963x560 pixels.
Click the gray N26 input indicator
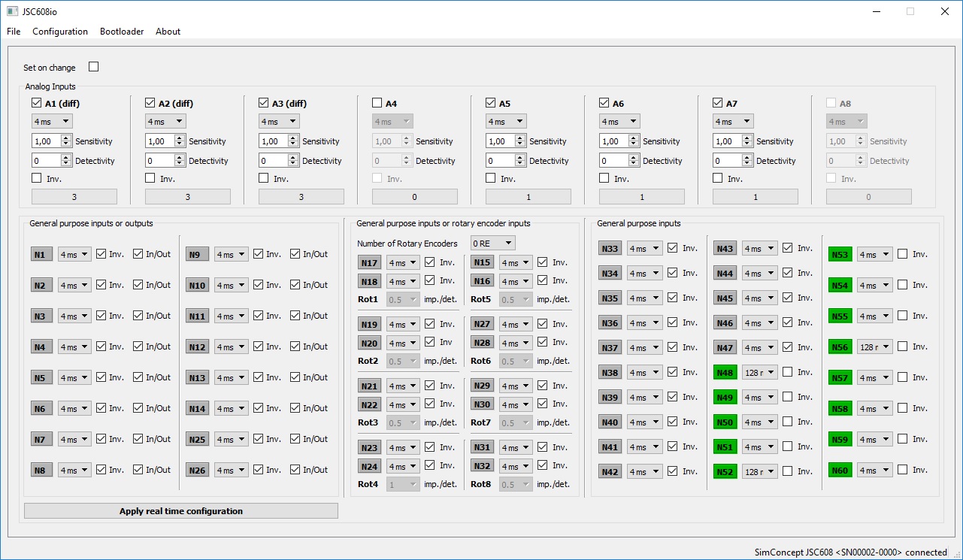pos(197,471)
